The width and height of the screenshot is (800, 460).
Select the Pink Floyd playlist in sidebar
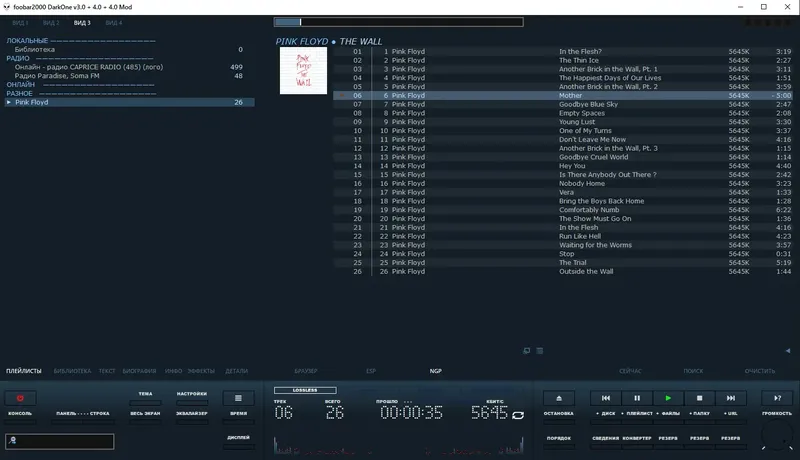click(130, 102)
